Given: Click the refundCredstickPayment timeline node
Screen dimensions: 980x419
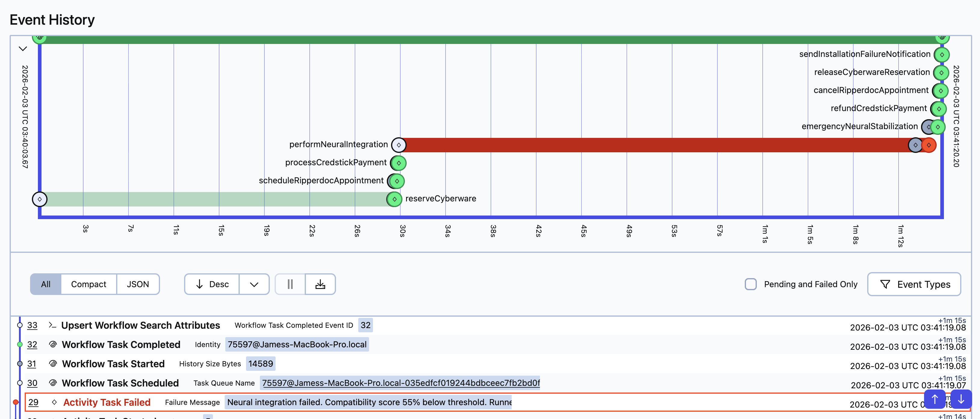Looking at the screenshot, I should 938,109.
